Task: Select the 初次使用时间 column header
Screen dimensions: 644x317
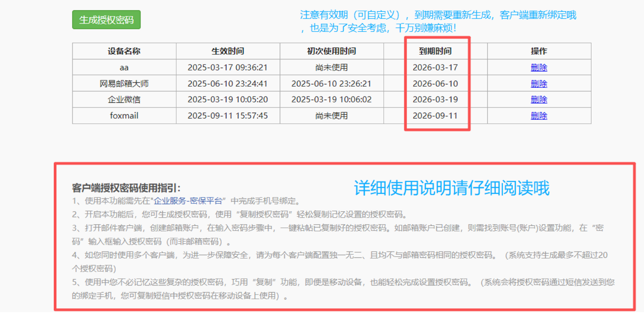Action: [331, 51]
